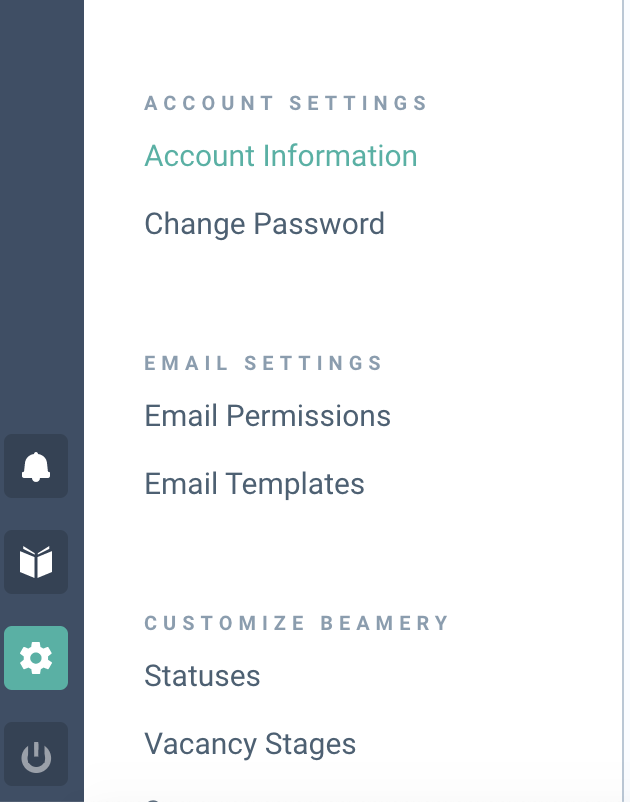The width and height of the screenshot is (630, 802).
Task: Open notifications via the bell icon
Action: pos(36,466)
